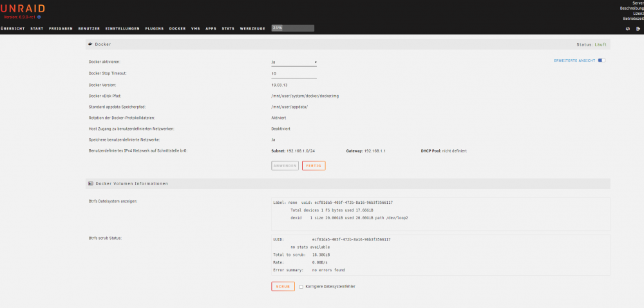Click the Label none uuid line
The image size is (644, 308).
(333, 203)
